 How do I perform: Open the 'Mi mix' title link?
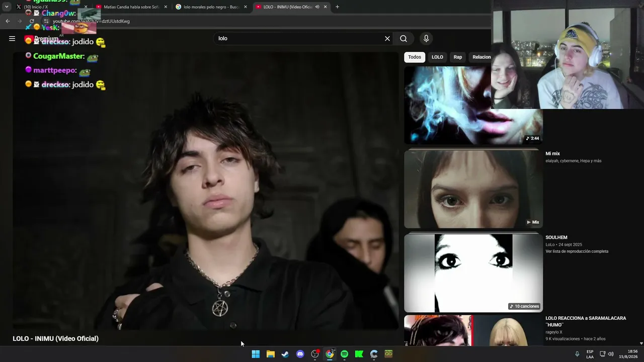click(552, 154)
